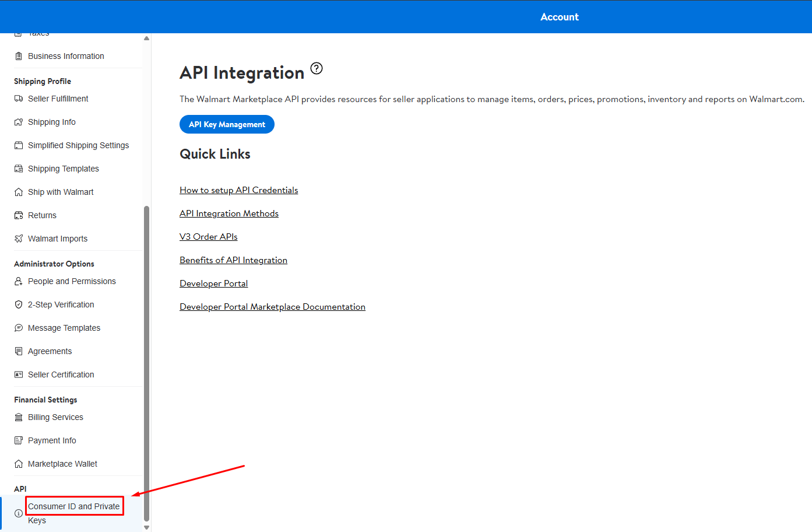Select 2-Step Verification
This screenshot has height=532, width=812.
point(61,304)
